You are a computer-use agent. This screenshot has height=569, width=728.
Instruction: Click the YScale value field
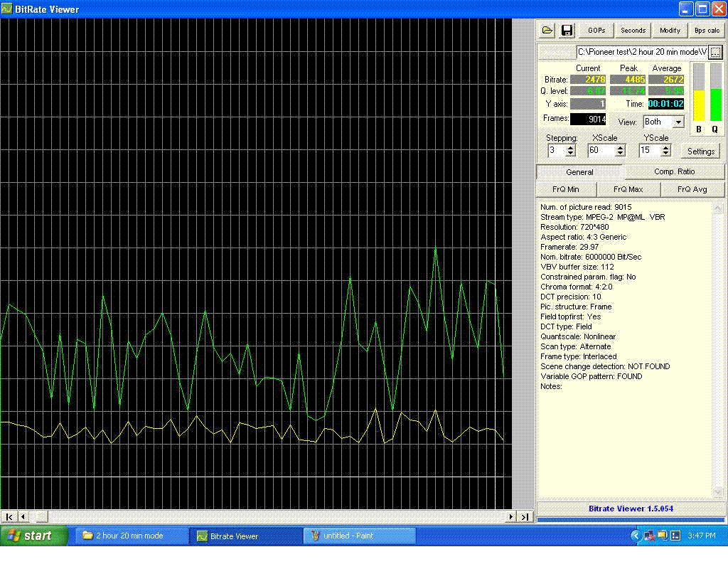click(650, 151)
